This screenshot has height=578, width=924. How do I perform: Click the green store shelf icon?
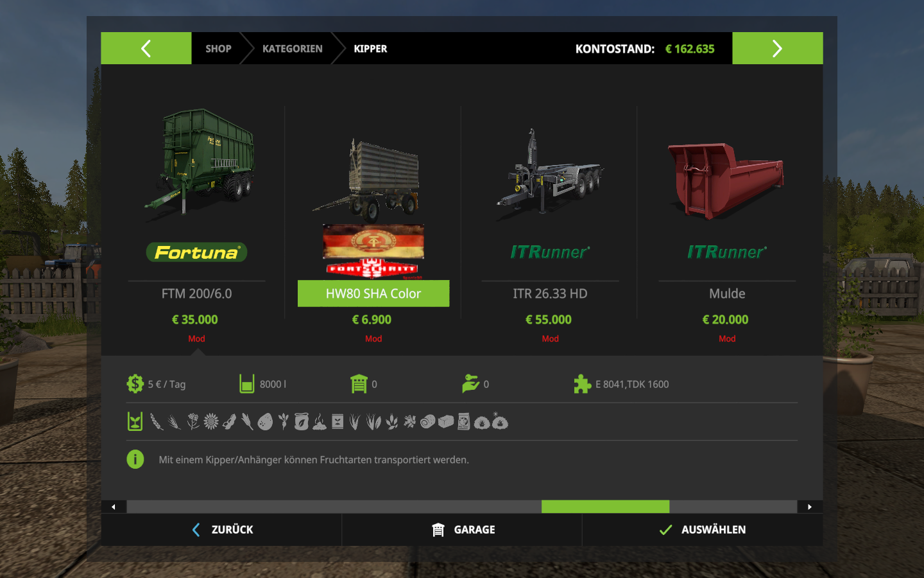click(x=359, y=384)
